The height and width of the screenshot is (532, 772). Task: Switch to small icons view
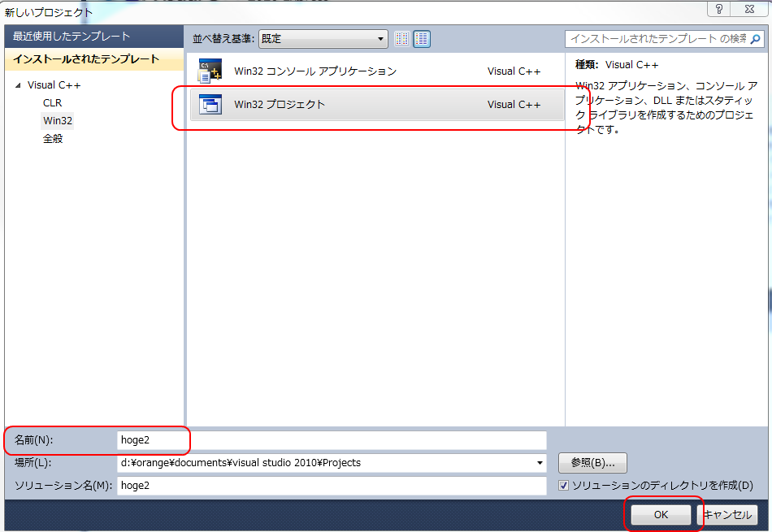pos(402,39)
